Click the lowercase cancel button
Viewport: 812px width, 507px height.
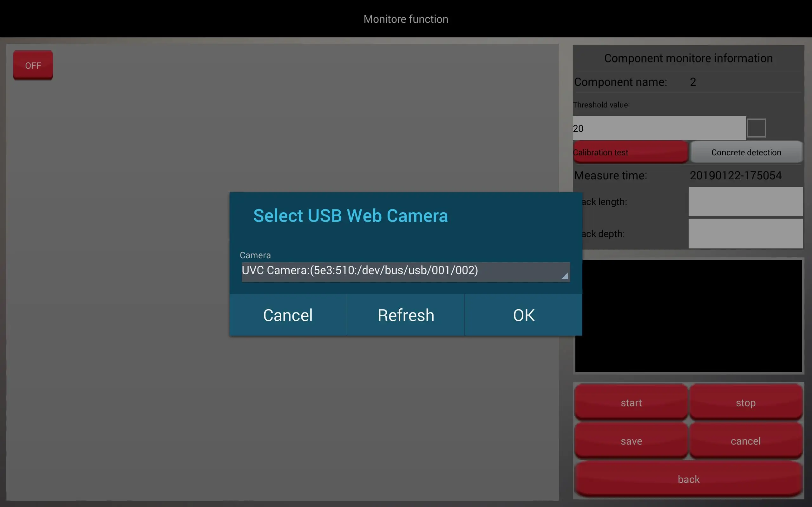click(745, 440)
